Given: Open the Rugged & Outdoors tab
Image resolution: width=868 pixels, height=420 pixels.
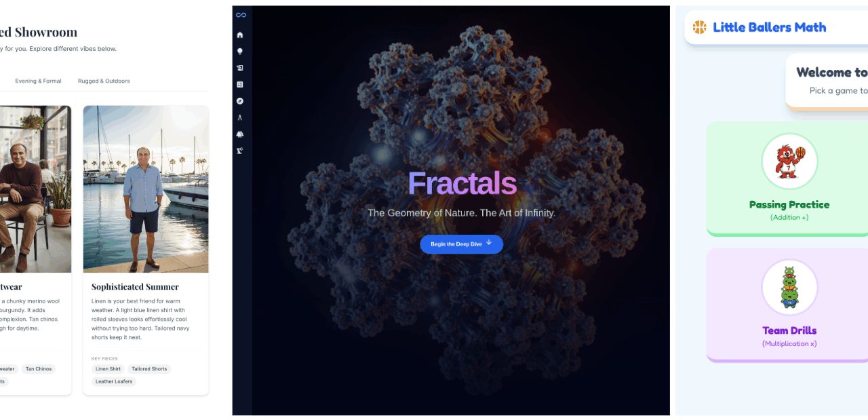Looking at the screenshot, I should coord(104,81).
